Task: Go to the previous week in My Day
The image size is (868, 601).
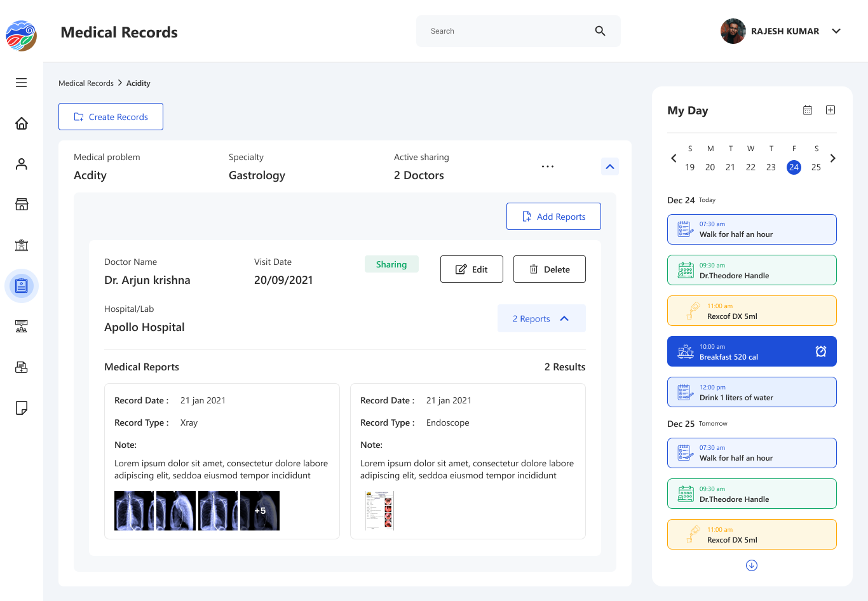Action: pos(674,158)
